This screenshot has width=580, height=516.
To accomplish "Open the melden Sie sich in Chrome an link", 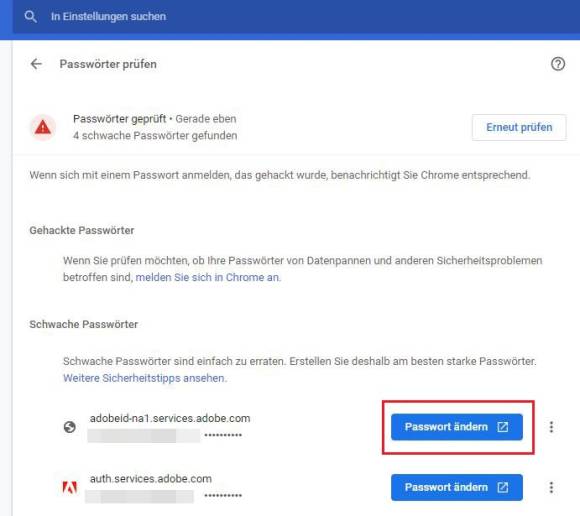I will pyautogui.click(x=208, y=277).
